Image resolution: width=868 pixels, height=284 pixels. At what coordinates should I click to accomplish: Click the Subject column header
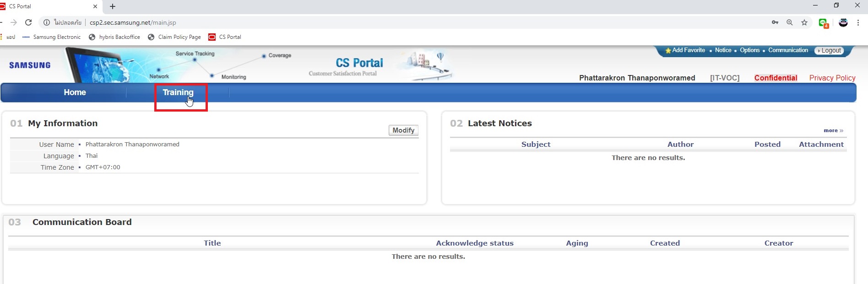[x=536, y=144]
